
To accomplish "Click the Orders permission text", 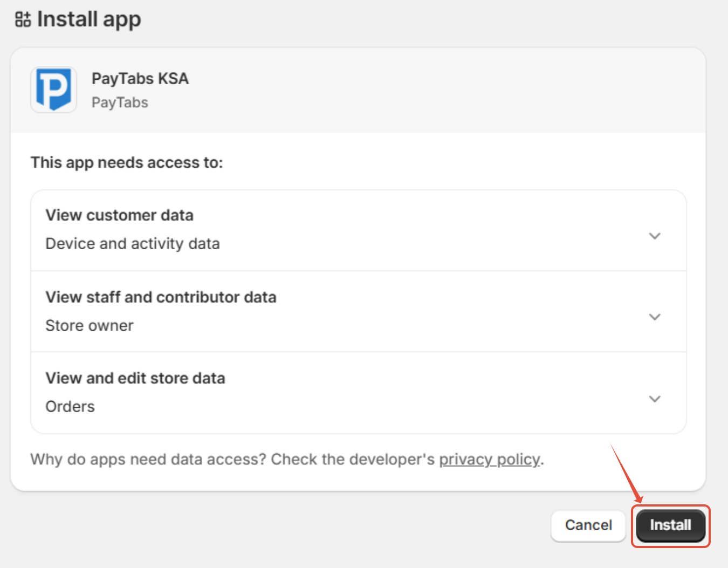I will tap(70, 407).
